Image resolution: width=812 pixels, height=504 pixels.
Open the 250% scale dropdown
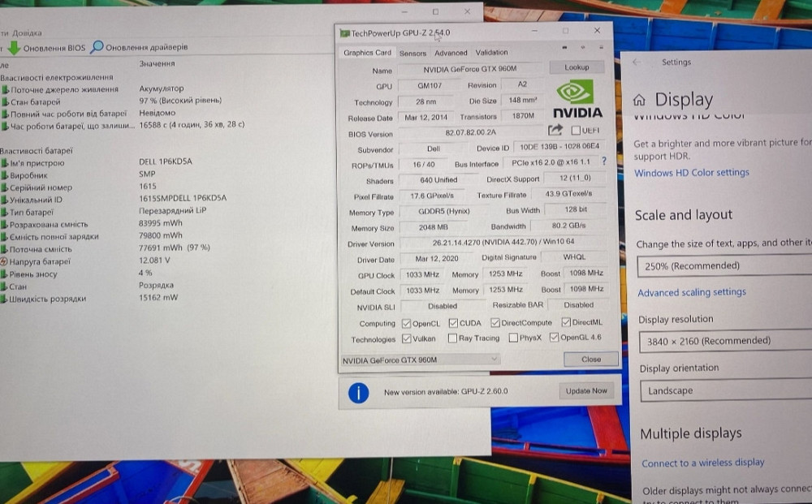(x=723, y=265)
